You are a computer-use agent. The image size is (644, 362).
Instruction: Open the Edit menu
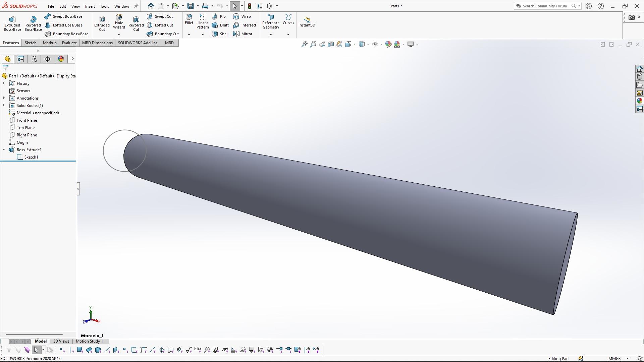(x=63, y=6)
